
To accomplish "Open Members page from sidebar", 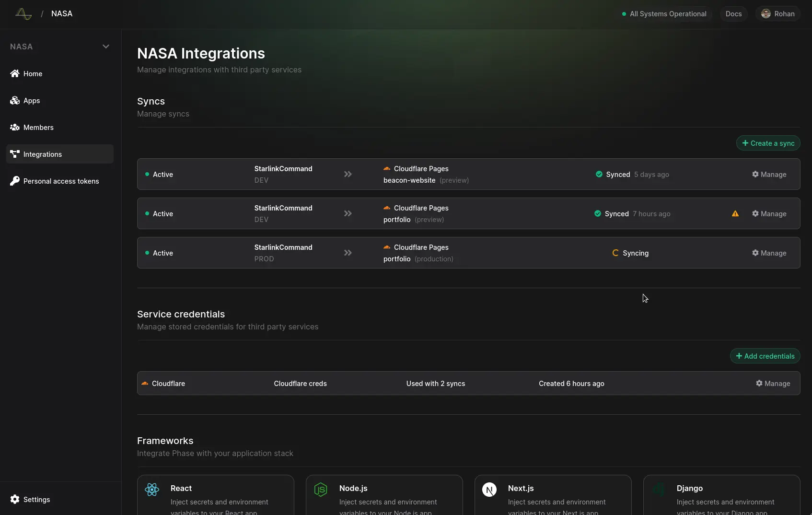I will point(38,128).
